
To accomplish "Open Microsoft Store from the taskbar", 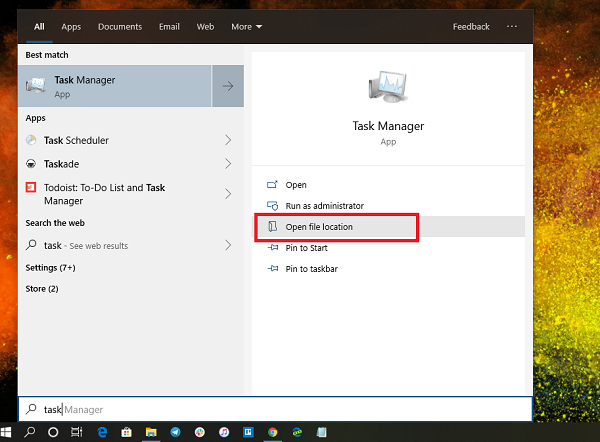I will [x=126, y=432].
